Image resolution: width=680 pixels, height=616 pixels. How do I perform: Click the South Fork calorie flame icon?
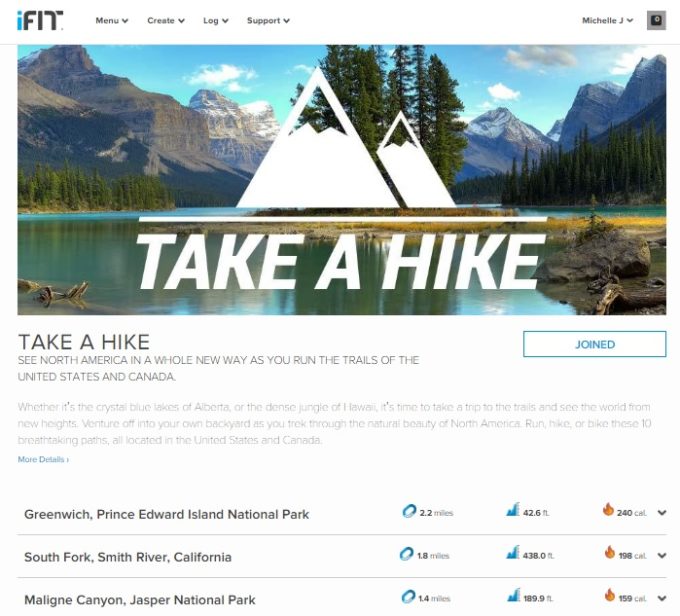pos(610,552)
